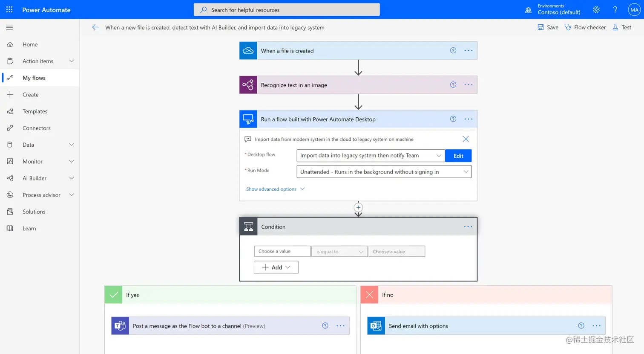Show advanced options for desktop flow
This screenshot has width=644, height=354.
[276, 189]
